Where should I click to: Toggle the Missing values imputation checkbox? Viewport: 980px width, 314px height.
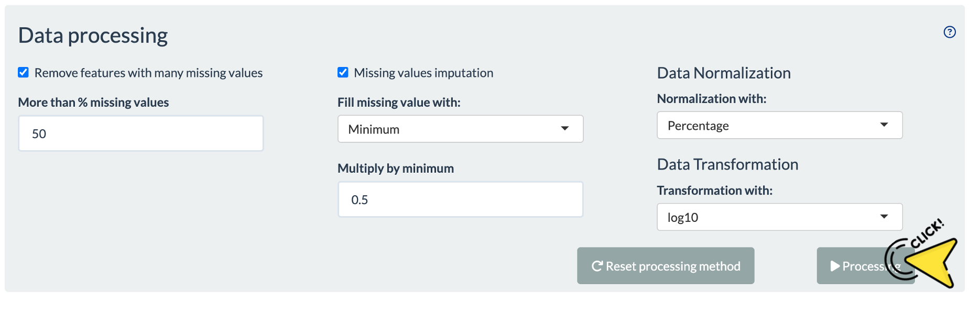[343, 73]
